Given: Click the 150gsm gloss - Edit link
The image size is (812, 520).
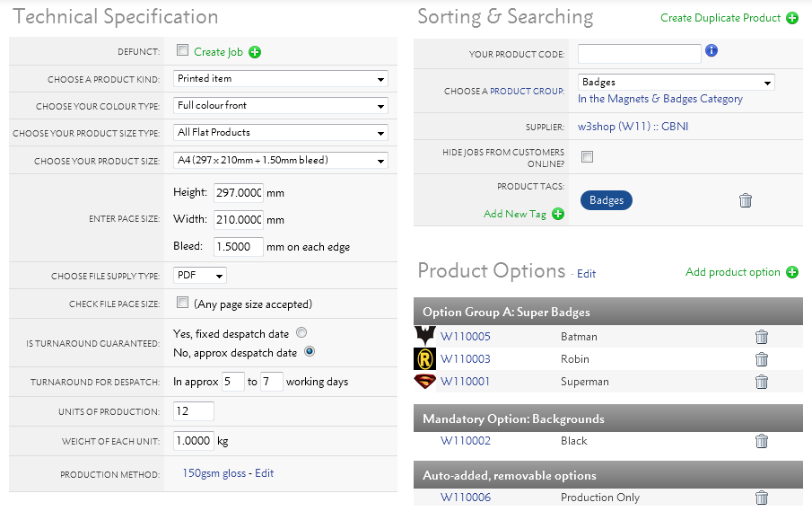Looking at the screenshot, I should pyautogui.click(x=228, y=473).
